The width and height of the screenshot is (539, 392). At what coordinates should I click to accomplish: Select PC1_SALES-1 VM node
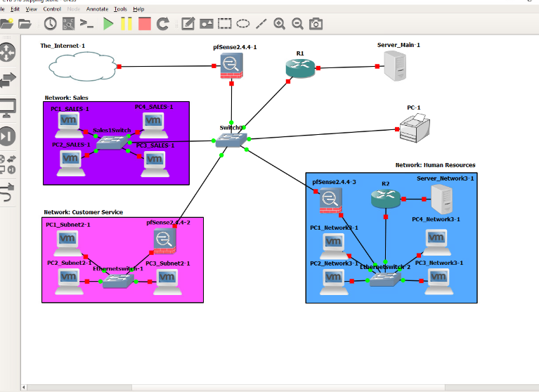point(69,125)
